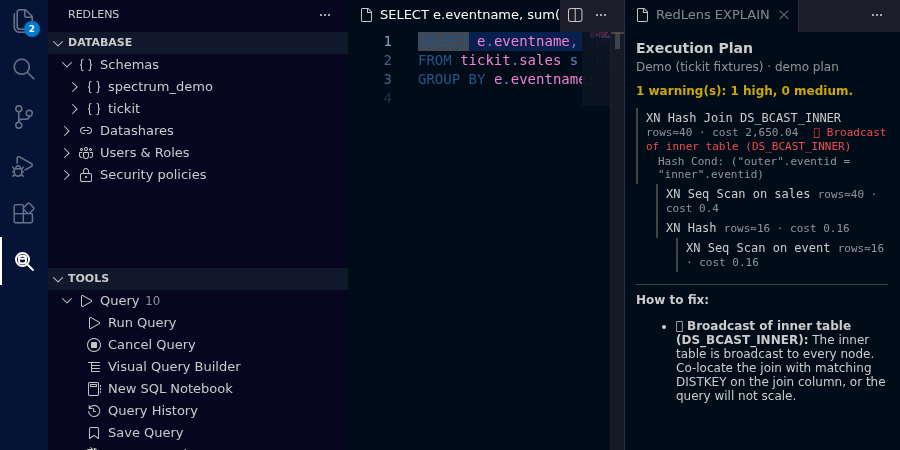Collapse the DATABASE section

[58, 42]
